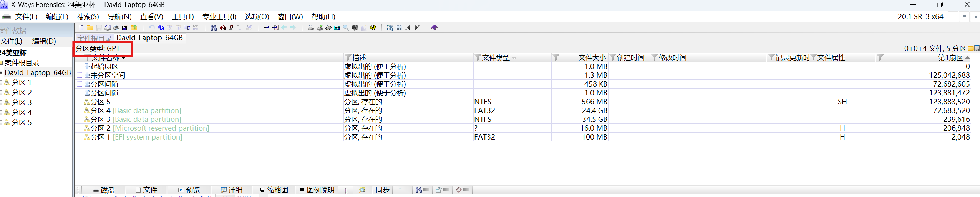Click the purple help book icon

pyautogui.click(x=435, y=27)
